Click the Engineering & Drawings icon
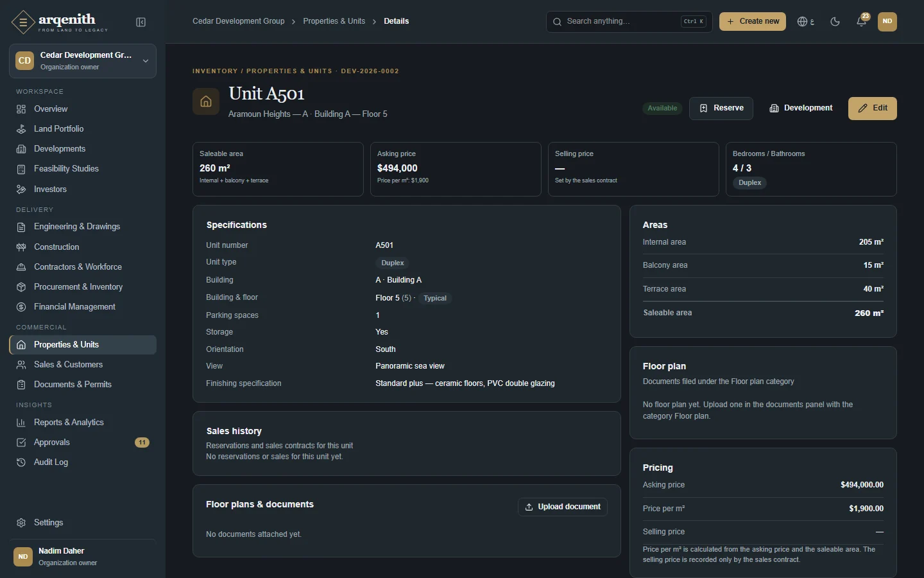The height and width of the screenshot is (578, 924). [21, 227]
